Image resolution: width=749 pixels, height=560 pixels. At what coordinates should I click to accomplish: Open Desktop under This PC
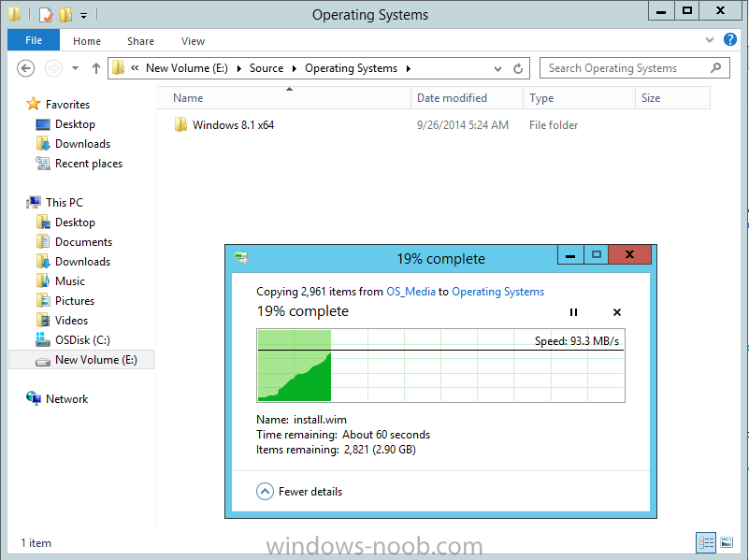tap(75, 222)
